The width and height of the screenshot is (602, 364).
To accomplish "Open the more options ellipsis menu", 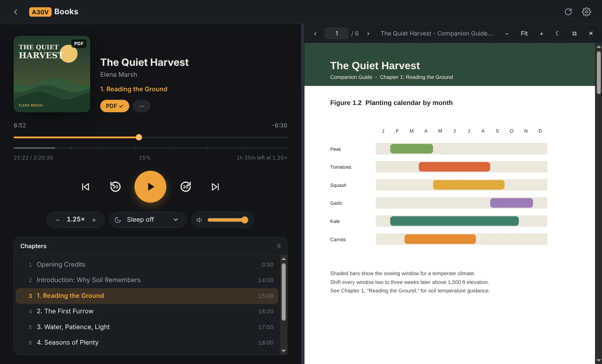I will click(x=141, y=106).
